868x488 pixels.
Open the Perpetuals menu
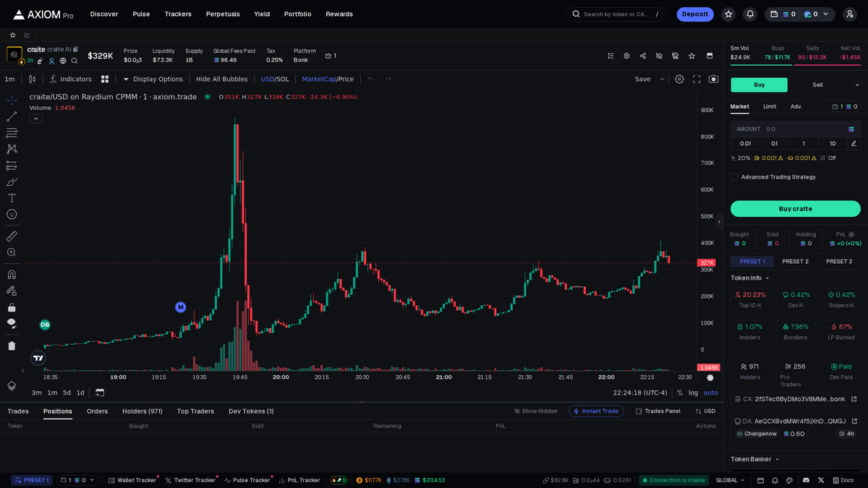coord(223,14)
